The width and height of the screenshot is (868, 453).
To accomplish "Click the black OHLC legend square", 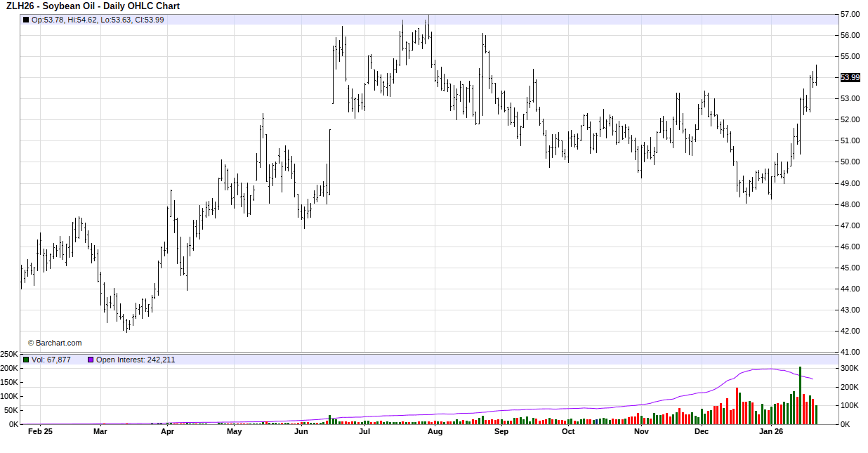I will click(26, 20).
